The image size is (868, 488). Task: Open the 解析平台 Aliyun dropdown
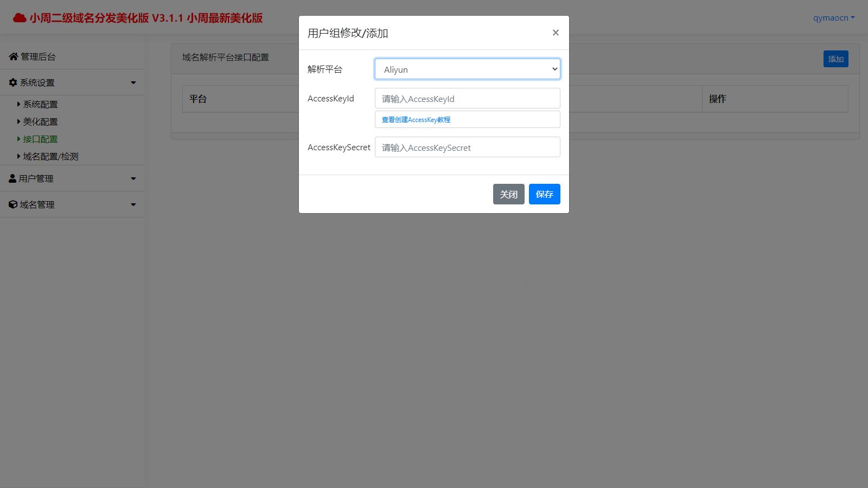coord(468,69)
